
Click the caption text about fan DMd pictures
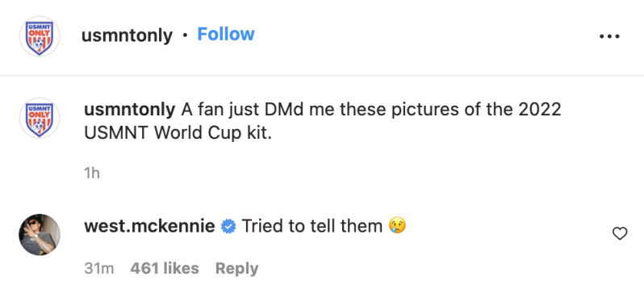(323, 121)
